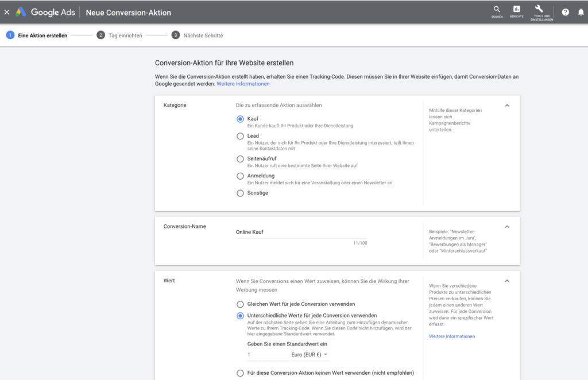Go to step 3 Nächste Schritte
The image size is (588, 380).
coord(198,35)
